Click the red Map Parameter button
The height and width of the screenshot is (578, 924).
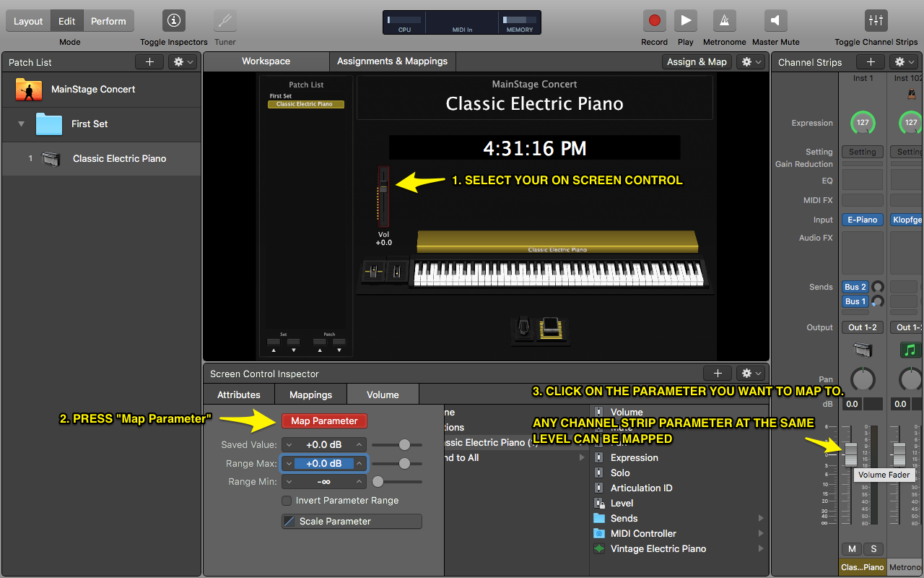pyautogui.click(x=324, y=420)
